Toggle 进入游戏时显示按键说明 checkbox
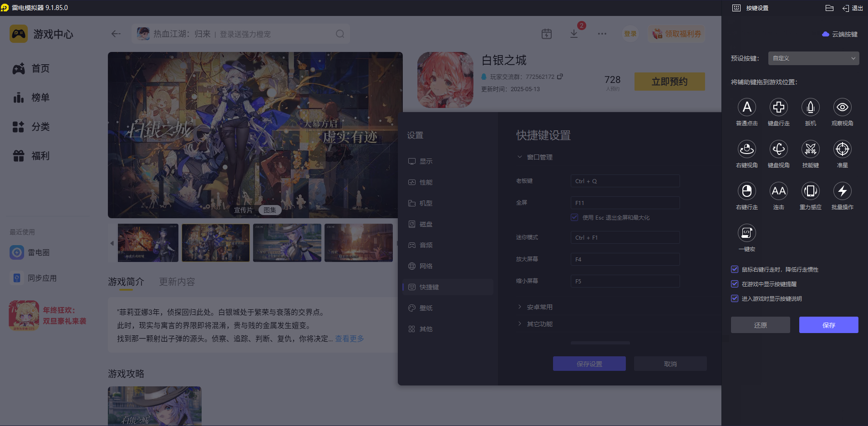The height and width of the screenshot is (426, 868). click(x=734, y=298)
